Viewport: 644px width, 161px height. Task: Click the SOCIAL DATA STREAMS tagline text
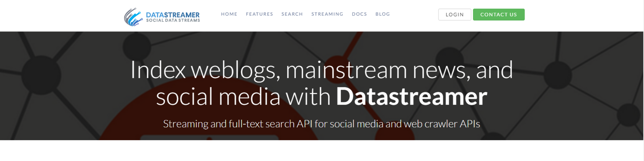coord(173,20)
